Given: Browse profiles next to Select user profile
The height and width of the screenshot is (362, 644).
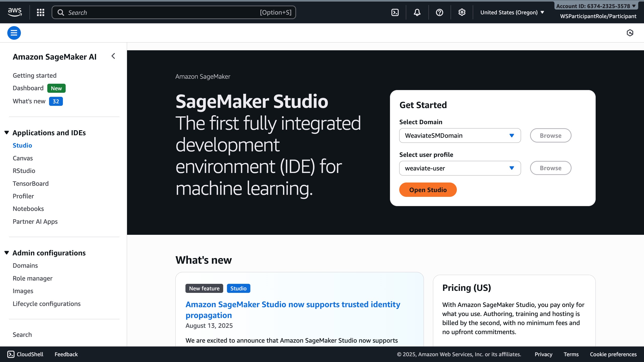Looking at the screenshot, I should (551, 168).
